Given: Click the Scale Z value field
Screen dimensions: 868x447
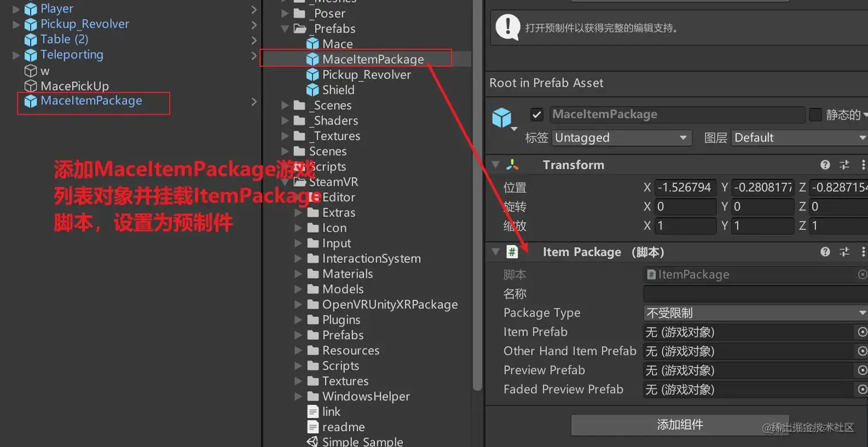Looking at the screenshot, I should [x=839, y=226].
